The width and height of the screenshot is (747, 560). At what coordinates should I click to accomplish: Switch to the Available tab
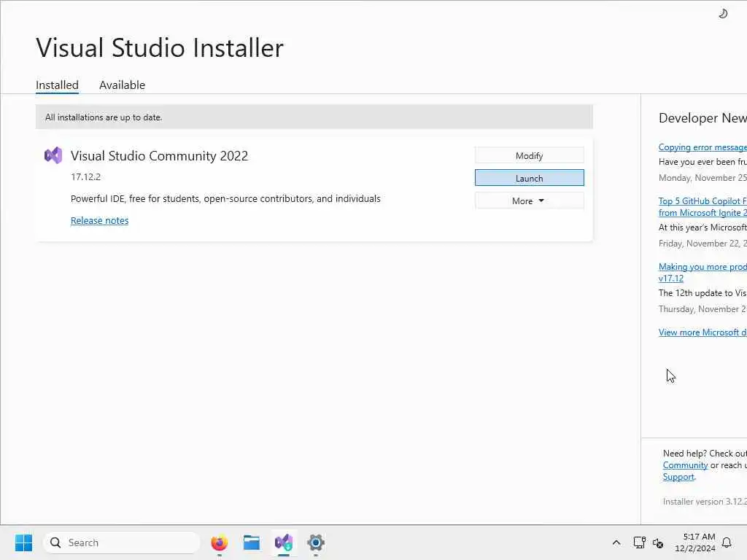coord(122,85)
